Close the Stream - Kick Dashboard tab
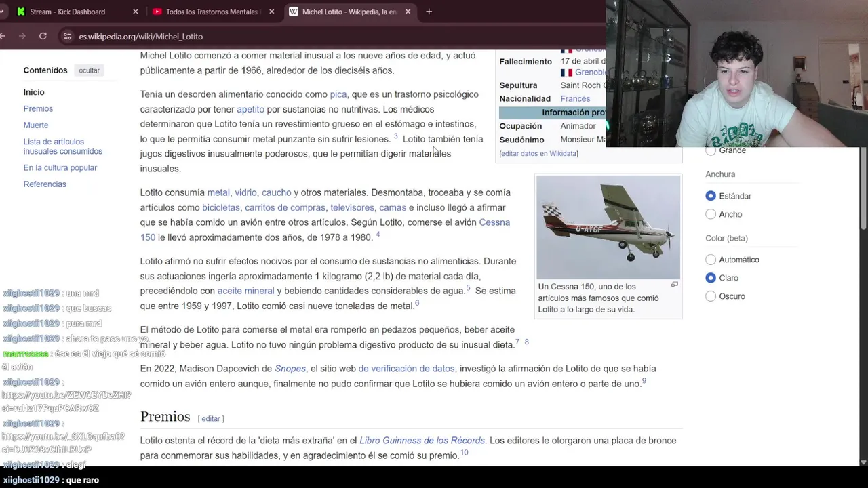The width and height of the screenshot is (868, 488). (x=135, y=12)
